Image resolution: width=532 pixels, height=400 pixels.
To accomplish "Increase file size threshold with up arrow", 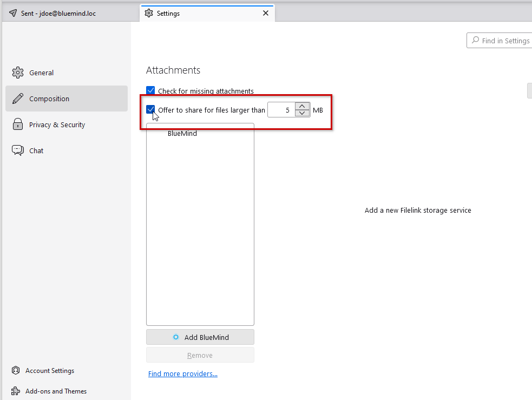I will pyautogui.click(x=303, y=106).
